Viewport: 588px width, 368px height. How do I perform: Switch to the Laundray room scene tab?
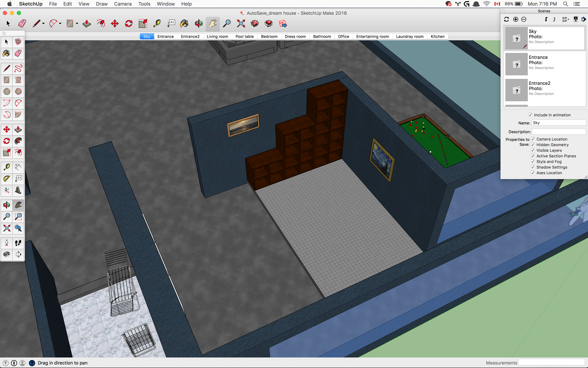pos(410,36)
